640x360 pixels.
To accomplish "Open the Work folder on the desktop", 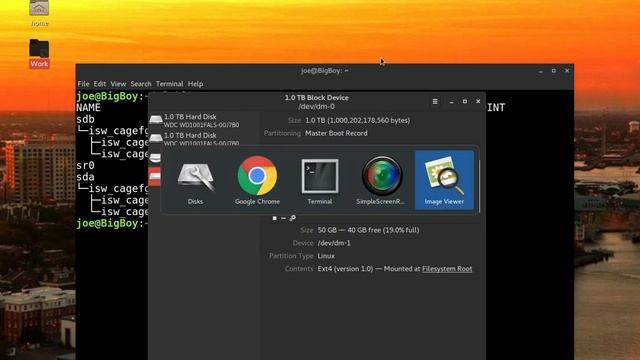I will pyautogui.click(x=39, y=53).
